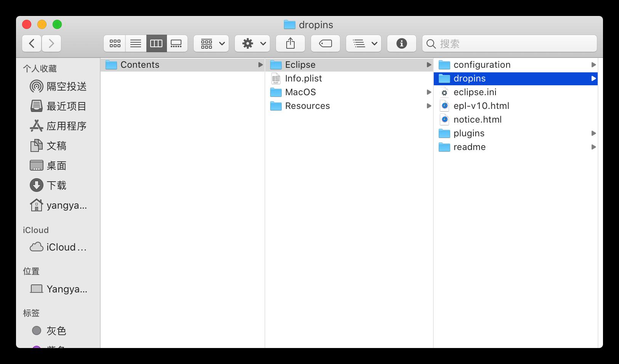The width and height of the screenshot is (619, 364).
Task: Expand the Contents folder arrow
Action: 260,65
